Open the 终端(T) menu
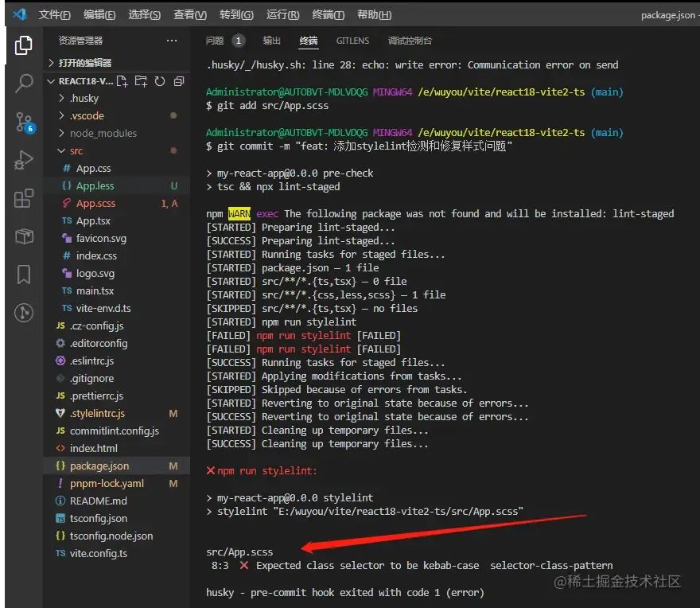700x608 pixels. (x=328, y=15)
